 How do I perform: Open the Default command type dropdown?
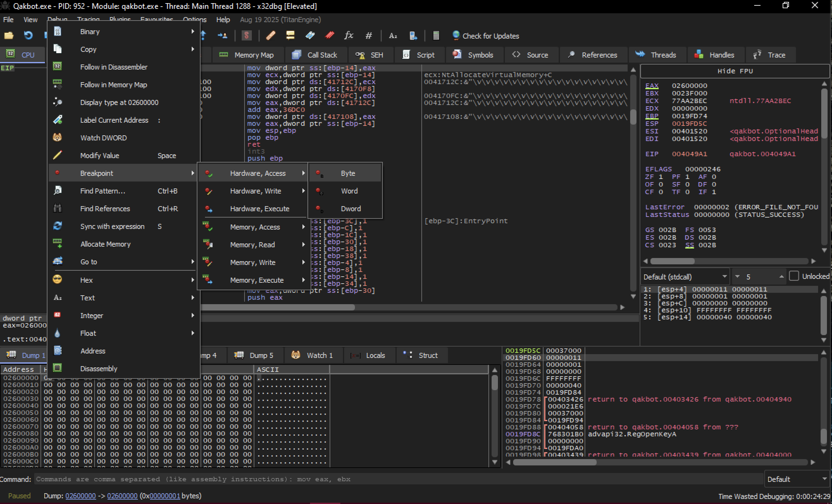[x=797, y=479]
